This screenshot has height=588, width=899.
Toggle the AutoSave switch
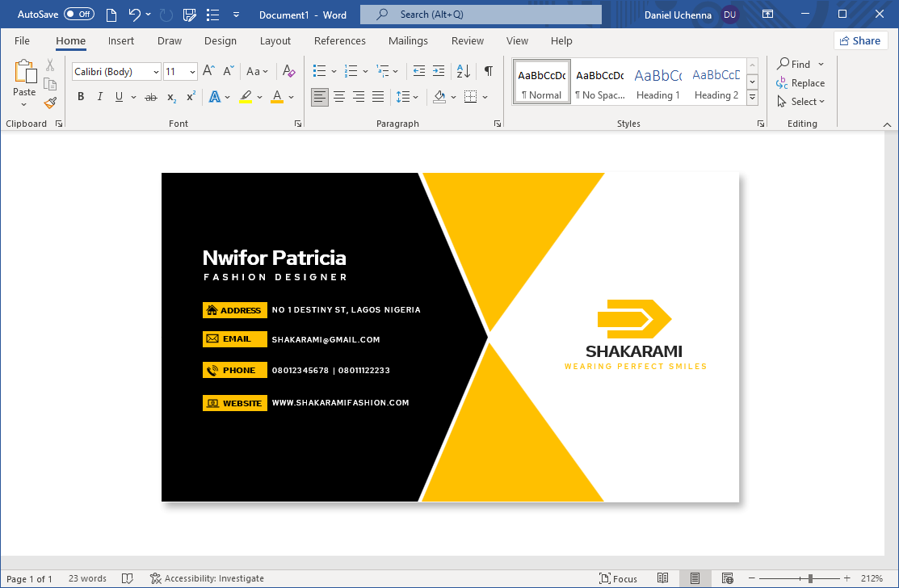[79, 15]
